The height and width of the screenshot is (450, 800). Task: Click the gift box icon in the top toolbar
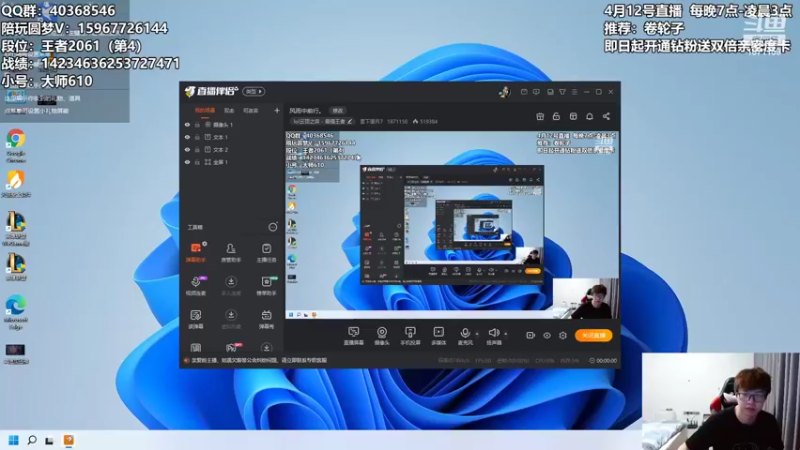tap(540, 116)
